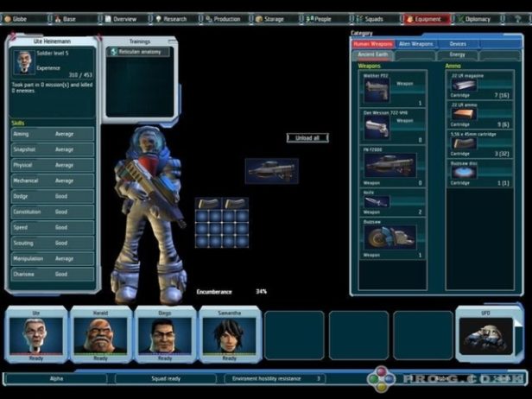Click the rifle in the soldier's hand slot
The width and height of the screenshot is (532, 399).
click(272, 171)
